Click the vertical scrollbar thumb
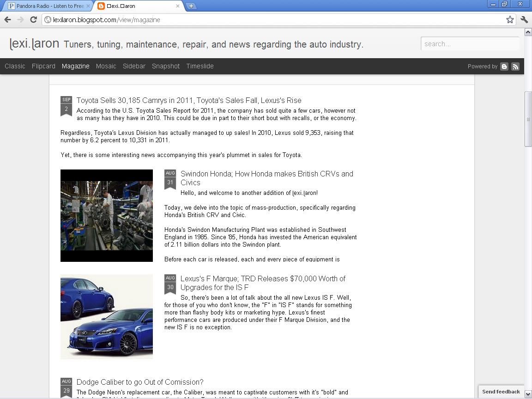 [x=528, y=119]
